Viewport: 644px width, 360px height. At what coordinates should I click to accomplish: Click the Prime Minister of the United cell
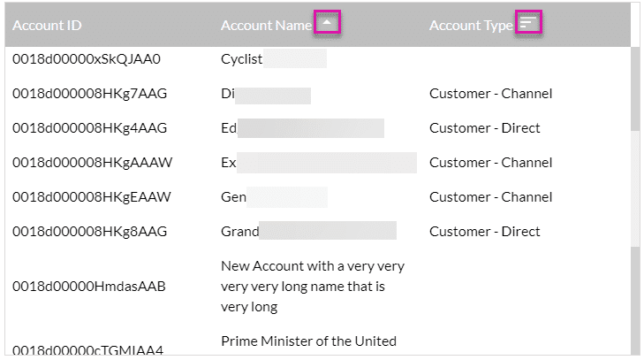308,341
